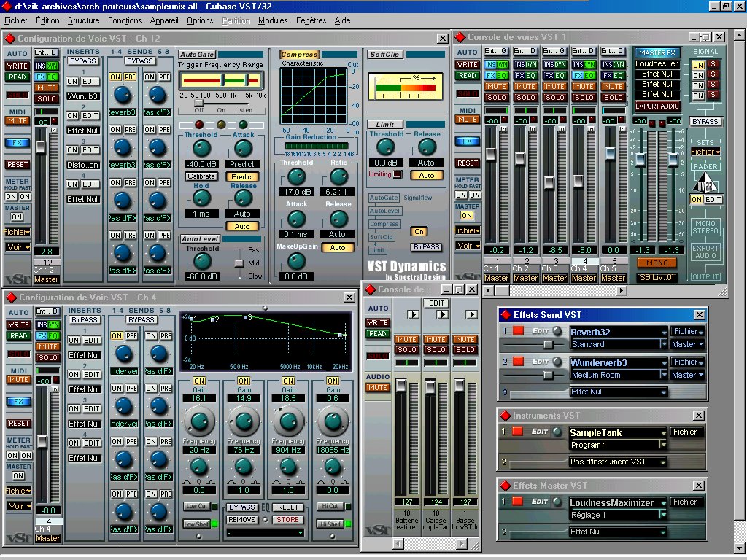
Task: Toggle ON for the 76 Hz EQ band
Action: (x=244, y=381)
